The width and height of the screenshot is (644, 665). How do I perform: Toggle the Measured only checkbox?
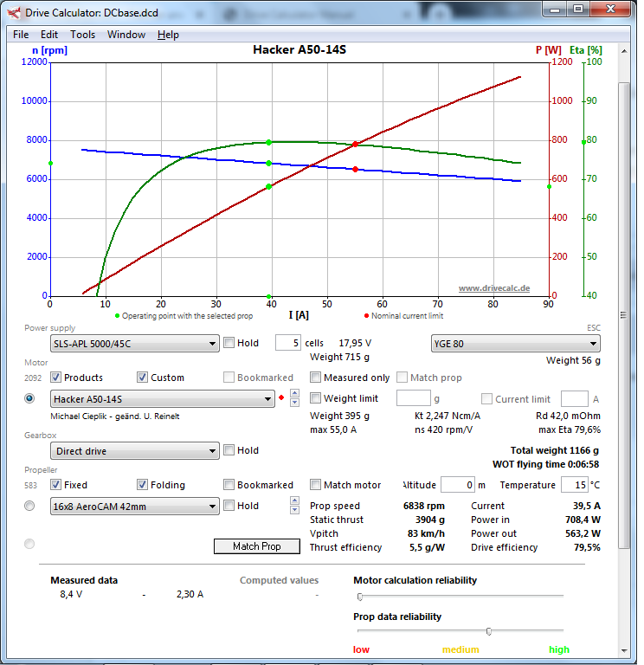(x=316, y=378)
